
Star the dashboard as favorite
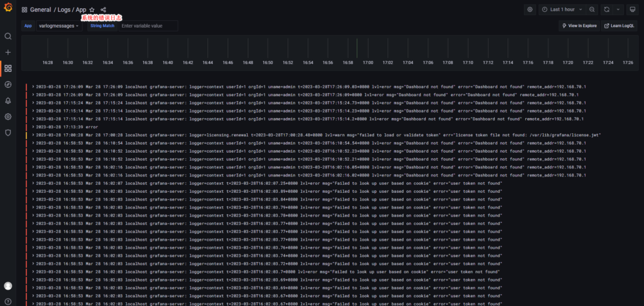(x=92, y=10)
